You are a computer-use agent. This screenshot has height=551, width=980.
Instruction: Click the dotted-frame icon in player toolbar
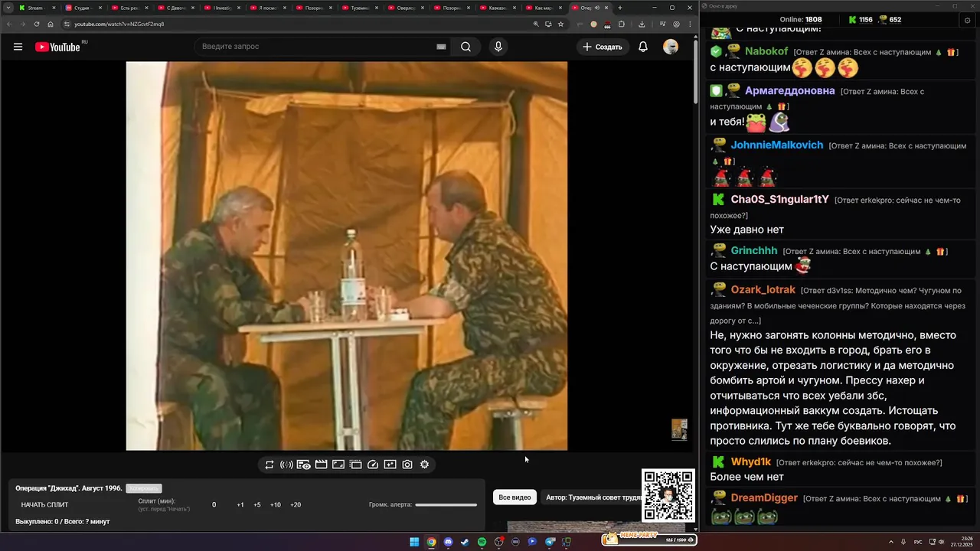[x=355, y=465]
